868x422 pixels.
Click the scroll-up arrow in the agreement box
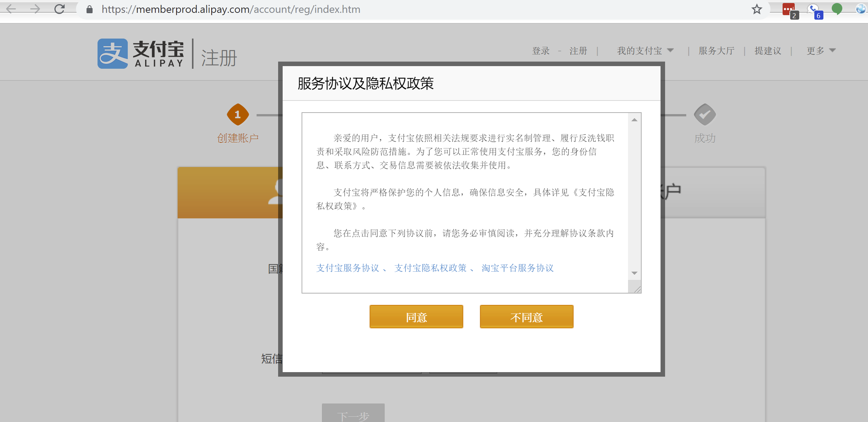[x=634, y=120]
